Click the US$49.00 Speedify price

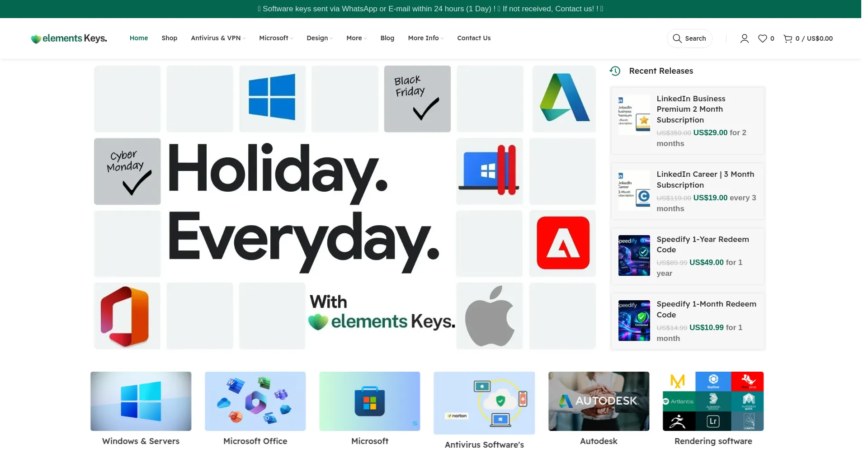pyautogui.click(x=707, y=263)
